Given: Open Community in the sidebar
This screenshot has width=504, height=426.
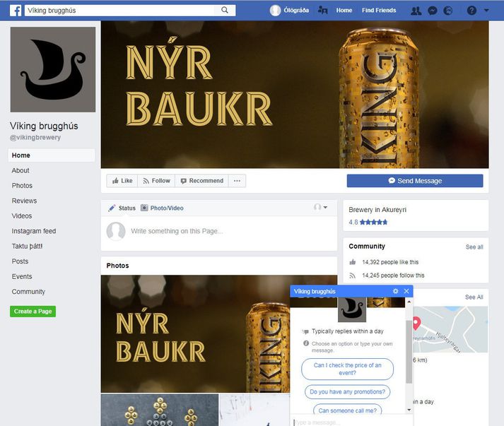Looking at the screenshot, I should tap(28, 291).
